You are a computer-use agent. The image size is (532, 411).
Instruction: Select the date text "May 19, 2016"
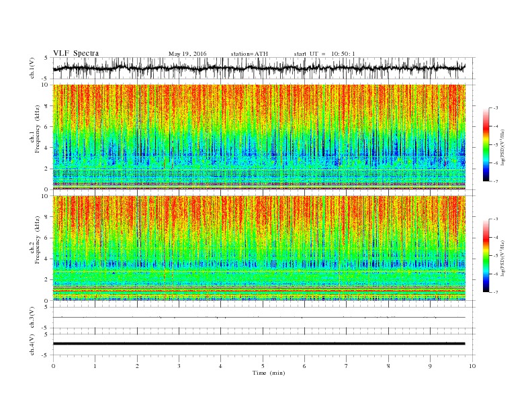click(x=187, y=54)
